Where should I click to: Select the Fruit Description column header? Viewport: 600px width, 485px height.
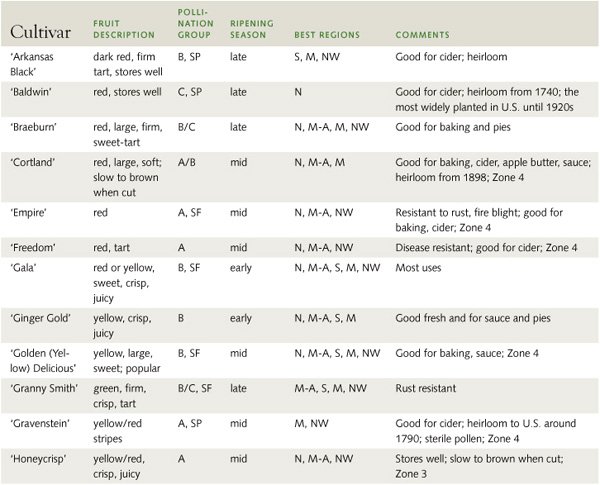124,29
